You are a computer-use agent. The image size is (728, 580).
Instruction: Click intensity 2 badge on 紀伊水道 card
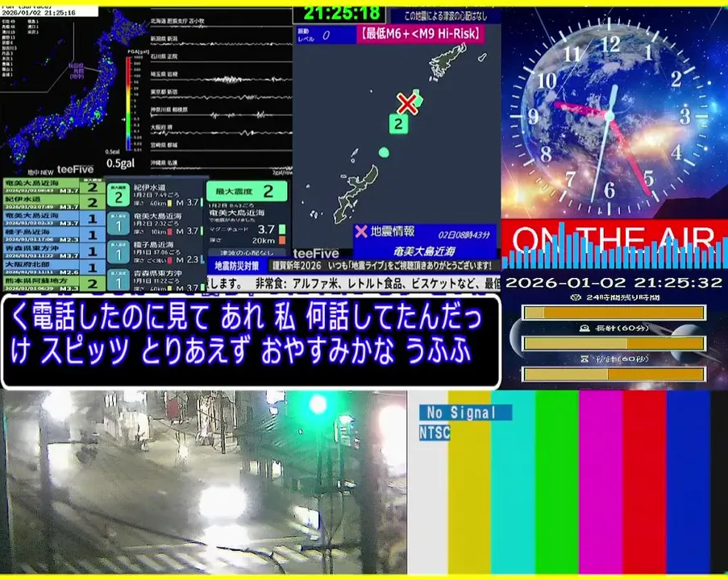(119, 197)
